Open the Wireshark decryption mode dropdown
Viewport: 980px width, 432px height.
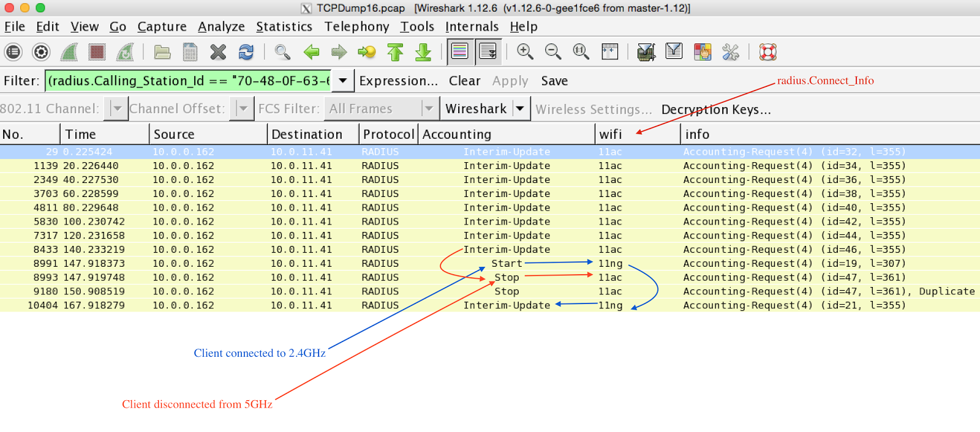[x=485, y=109]
